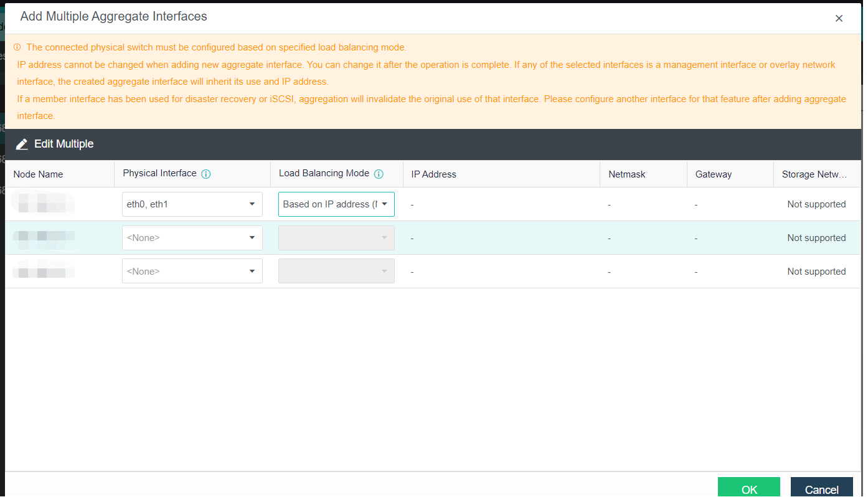Click the Edit Multiple pencil icon
This screenshot has width=868, height=497.
(x=22, y=144)
